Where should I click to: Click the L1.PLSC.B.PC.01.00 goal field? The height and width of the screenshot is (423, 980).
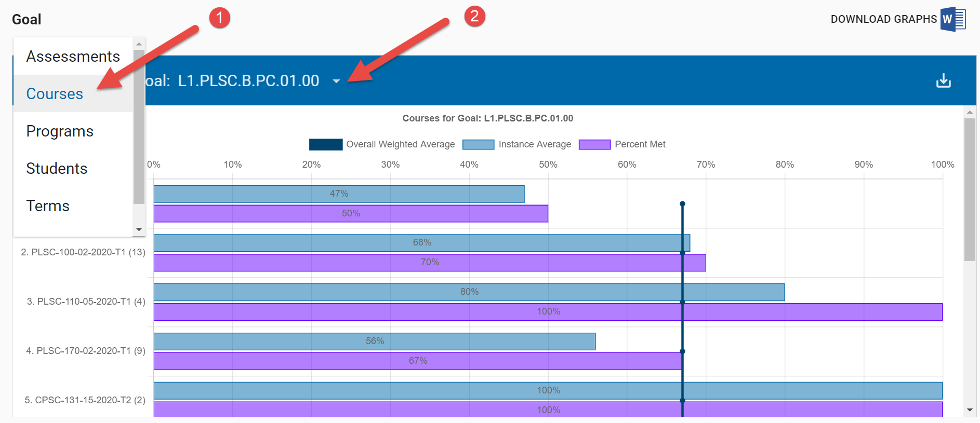pyautogui.click(x=248, y=81)
